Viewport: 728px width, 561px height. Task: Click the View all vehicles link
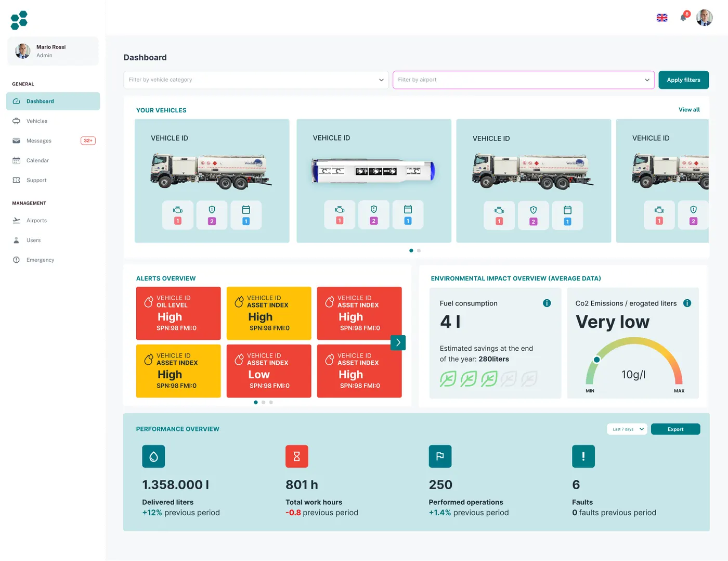pos(689,110)
